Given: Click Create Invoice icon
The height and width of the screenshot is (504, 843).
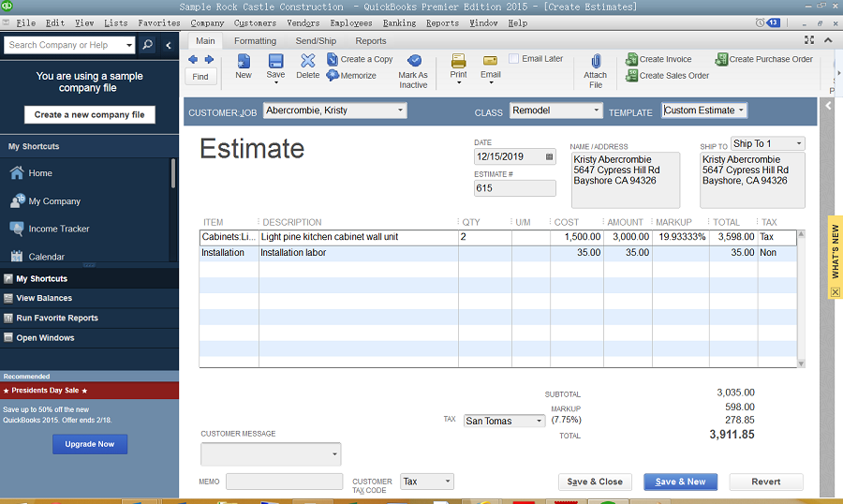Looking at the screenshot, I should [631, 59].
